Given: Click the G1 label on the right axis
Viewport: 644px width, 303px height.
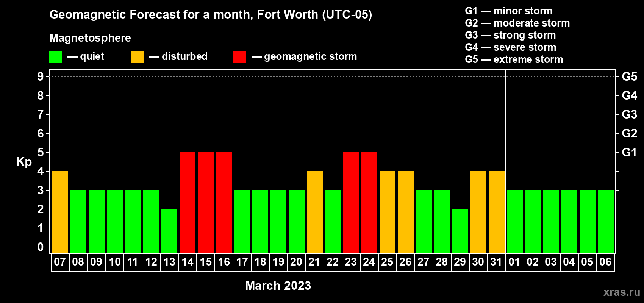Looking at the screenshot, I should click(630, 152).
